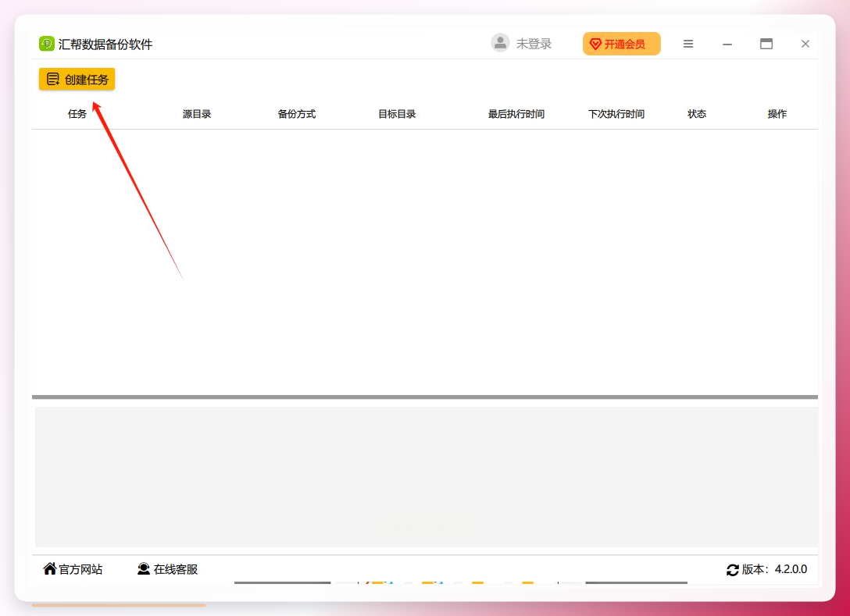The width and height of the screenshot is (850, 616).
Task: Click the 创建任务 button
Action: click(x=77, y=79)
